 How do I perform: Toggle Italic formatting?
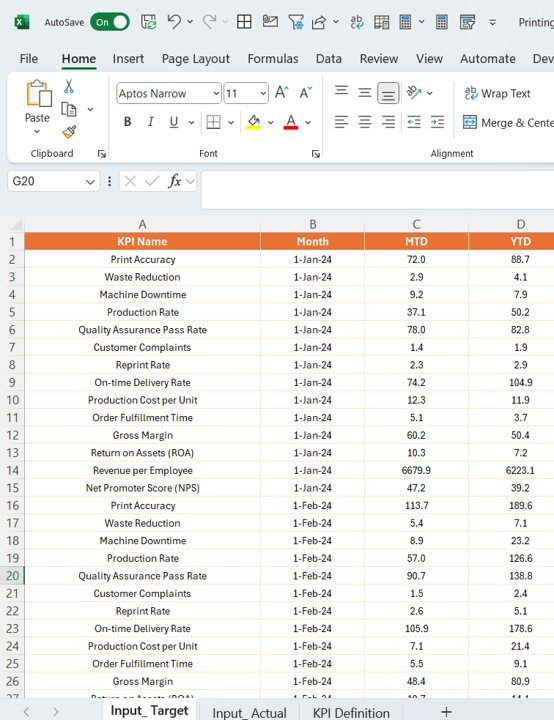[x=150, y=122]
